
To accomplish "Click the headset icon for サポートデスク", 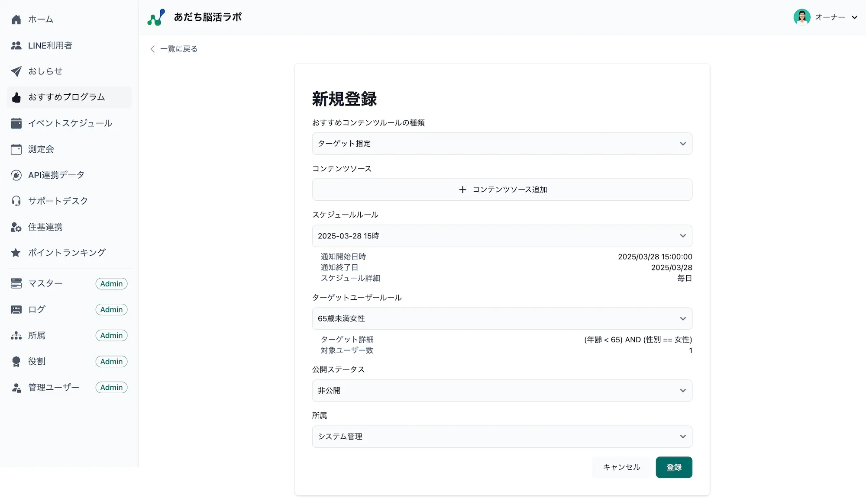I will click(x=16, y=201).
